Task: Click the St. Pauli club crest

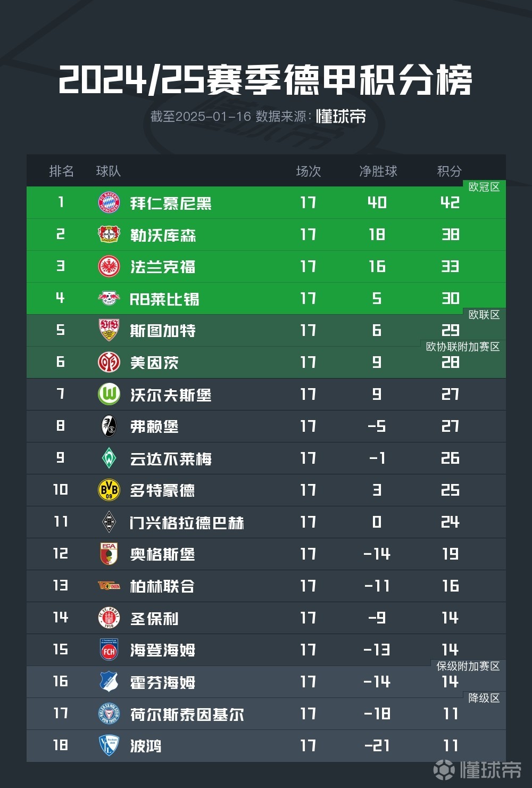Action: 109,618
